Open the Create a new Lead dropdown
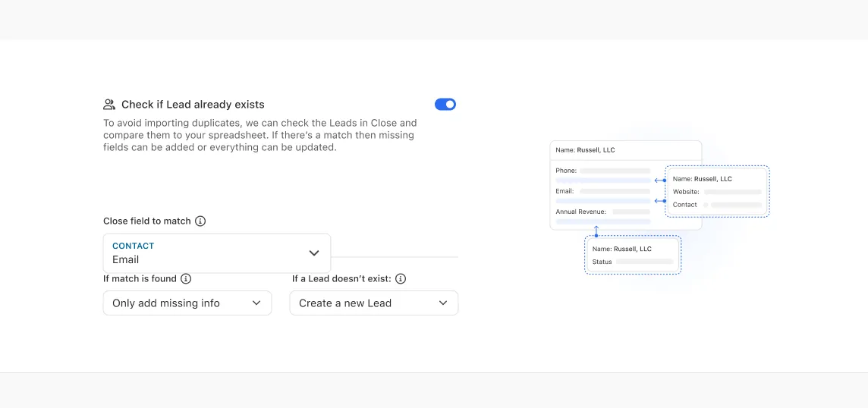 click(x=373, y=303)
